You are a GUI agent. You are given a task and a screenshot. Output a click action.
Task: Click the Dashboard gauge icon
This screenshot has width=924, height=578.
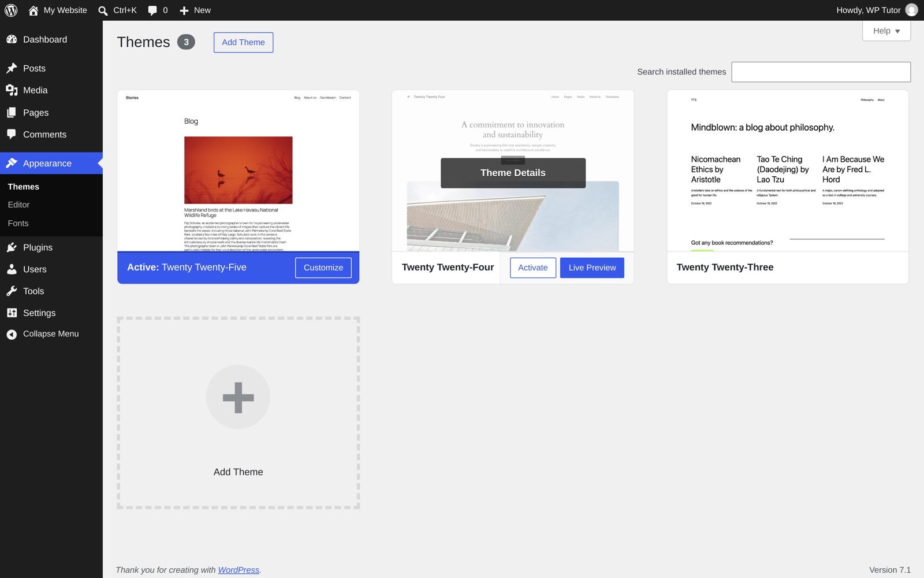pyautogui.click(x=12, y=39)
